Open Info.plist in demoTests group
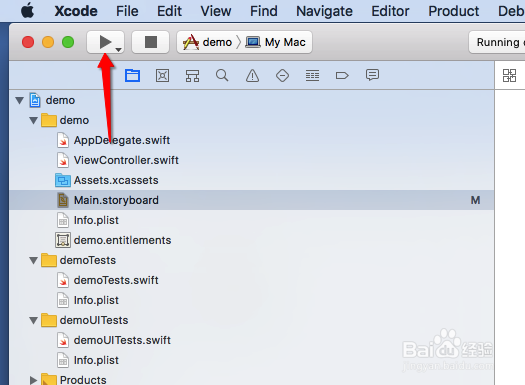 (252, 300)
